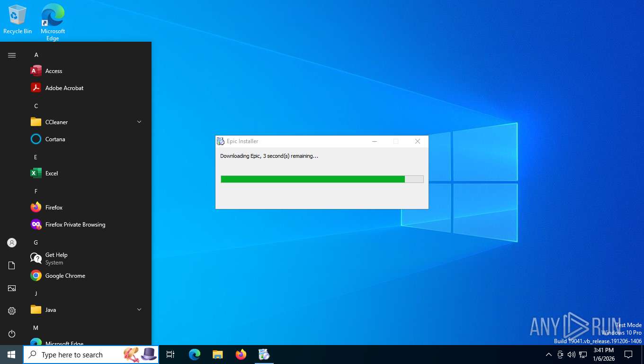Launch Access from Start menu

(88, 71)
